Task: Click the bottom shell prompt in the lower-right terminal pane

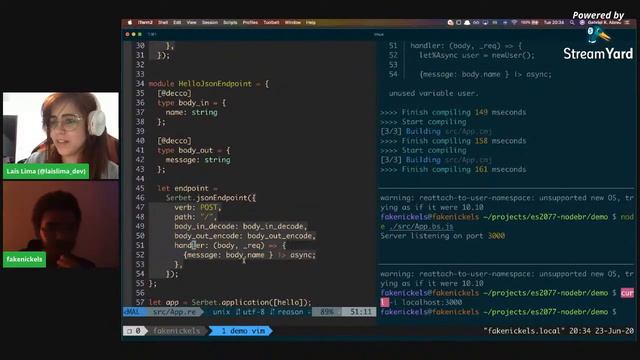Action: (498, 312)
